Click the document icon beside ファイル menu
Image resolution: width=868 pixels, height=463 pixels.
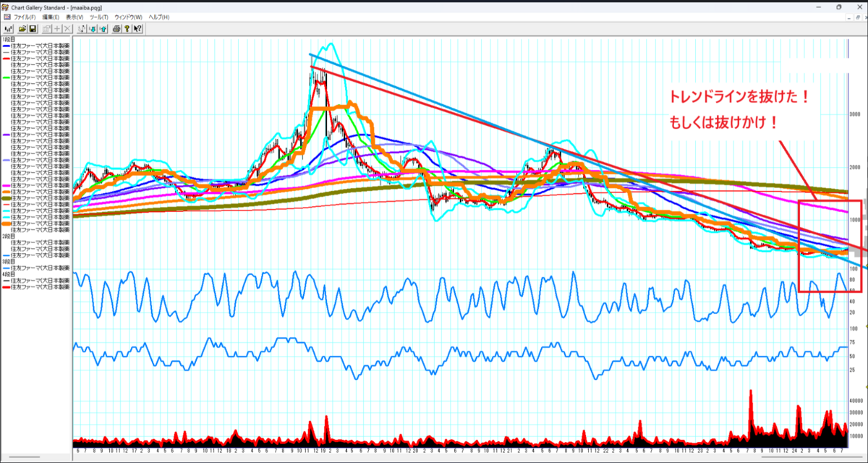[7, 17]
